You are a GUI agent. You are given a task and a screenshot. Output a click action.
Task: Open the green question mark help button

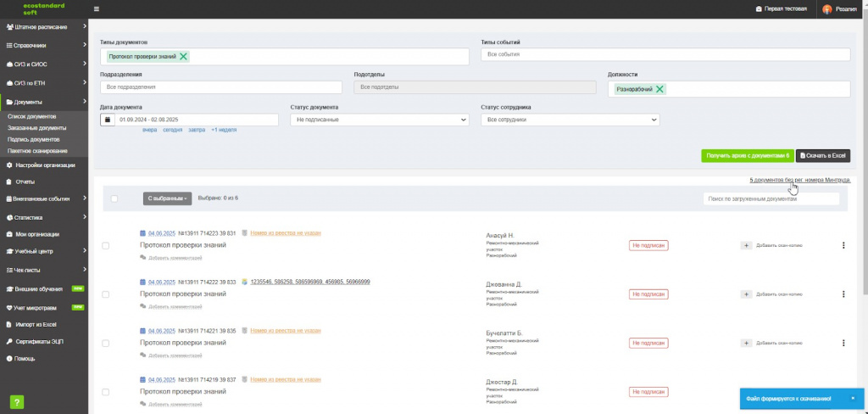16,402
